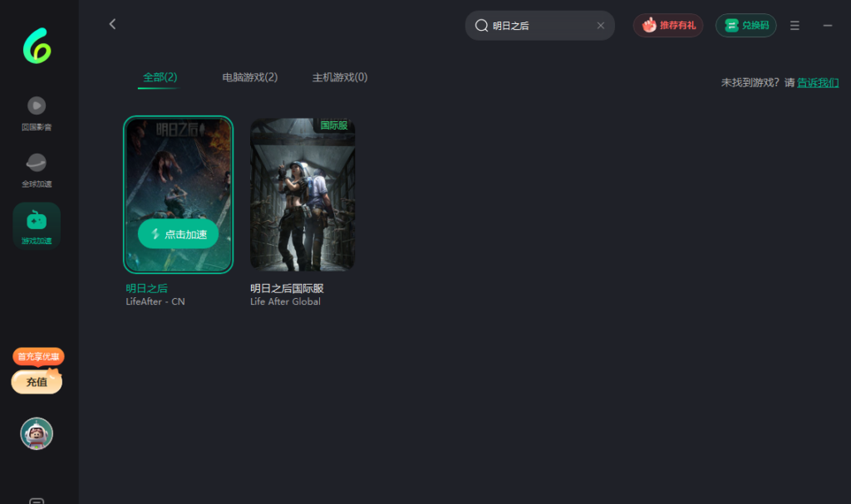851x504 pixels.
Task: Click the green leaf app logo
Action: pyautogui.click(x=37, y=45)
